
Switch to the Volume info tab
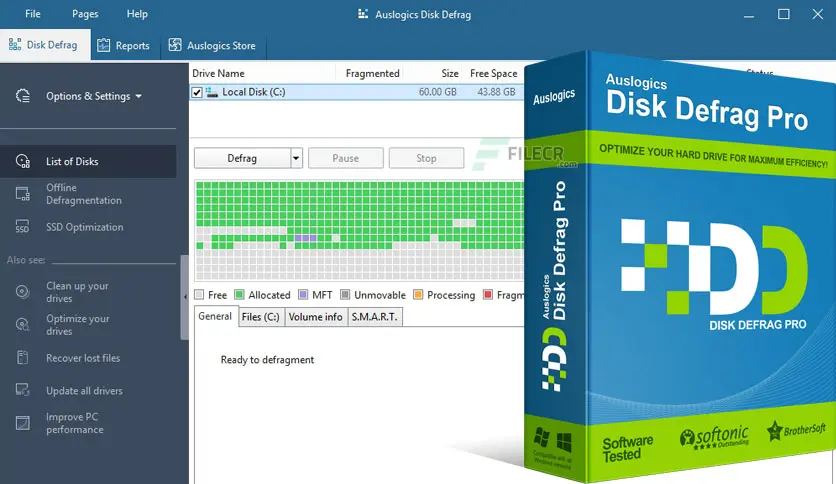pyautogui.click(x=315, y=317)
